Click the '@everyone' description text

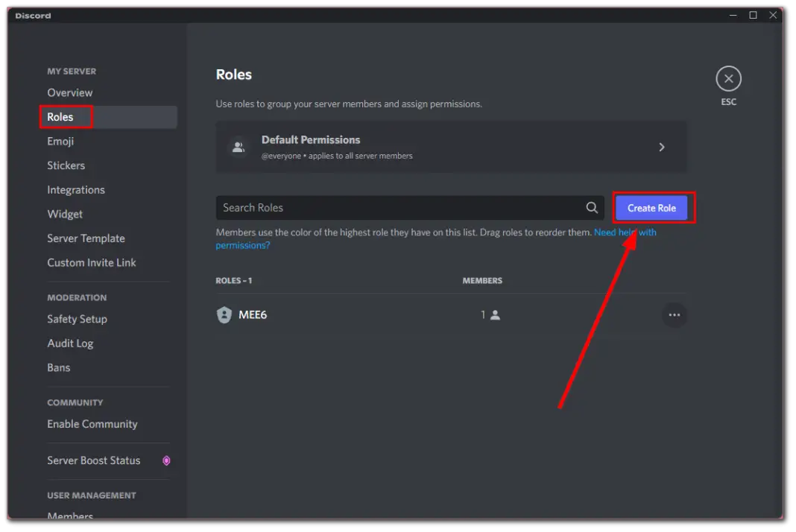pyautogui.click(x=337, y=156)
